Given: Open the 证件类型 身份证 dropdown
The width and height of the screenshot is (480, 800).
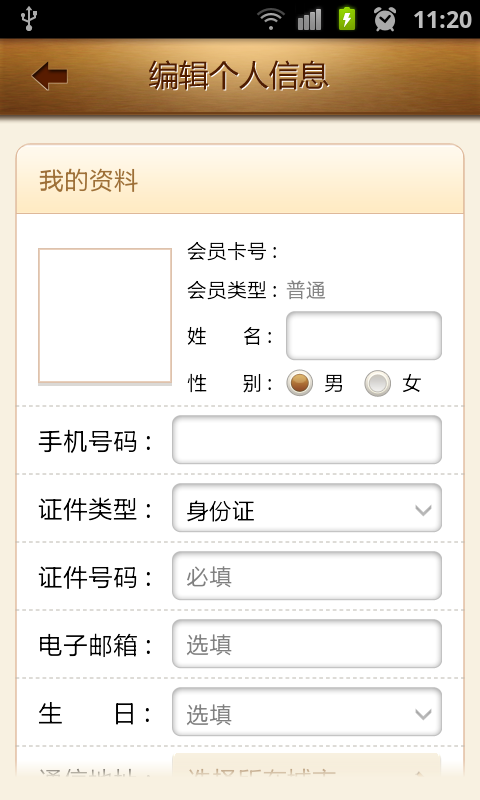Looking at the screenshot, I should 307,508.
